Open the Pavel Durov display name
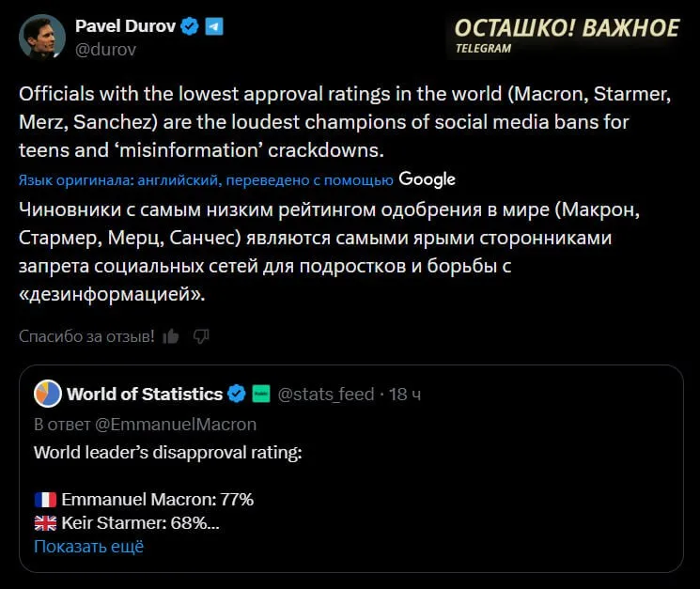Screen dimensions: 700x589 click(126, 26)
